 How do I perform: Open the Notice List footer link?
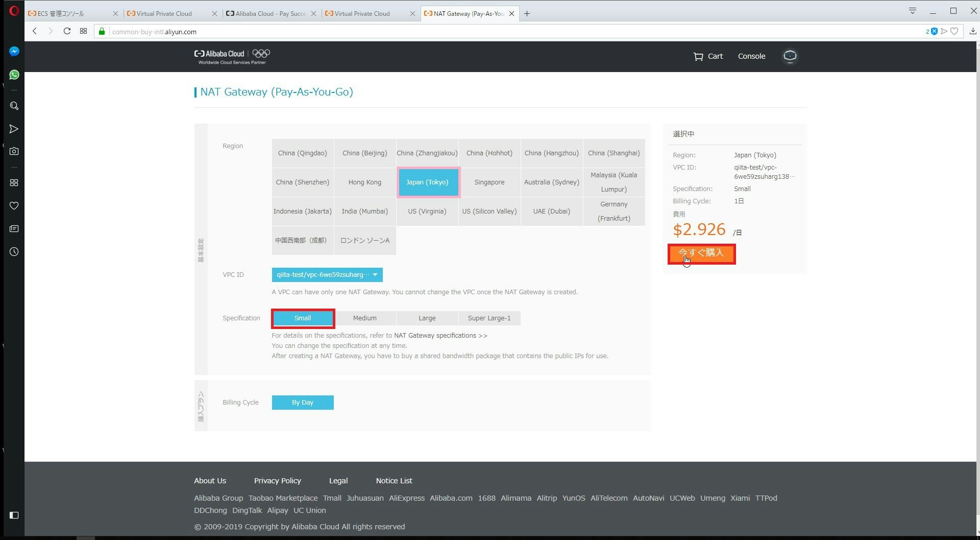(x=394, y=481)
